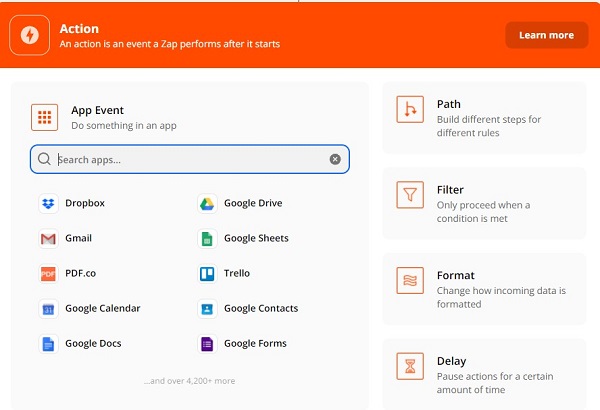Choose the Dropbox label
Image resolution: width=600 pixels, height=410 pixels.
pyautogui.click(x=85, y=203)
